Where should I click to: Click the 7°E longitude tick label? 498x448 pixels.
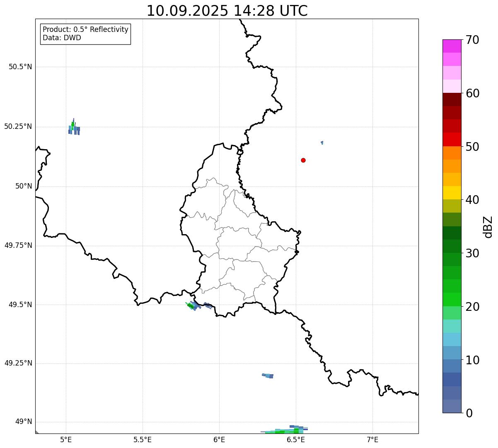coord(372,440)
